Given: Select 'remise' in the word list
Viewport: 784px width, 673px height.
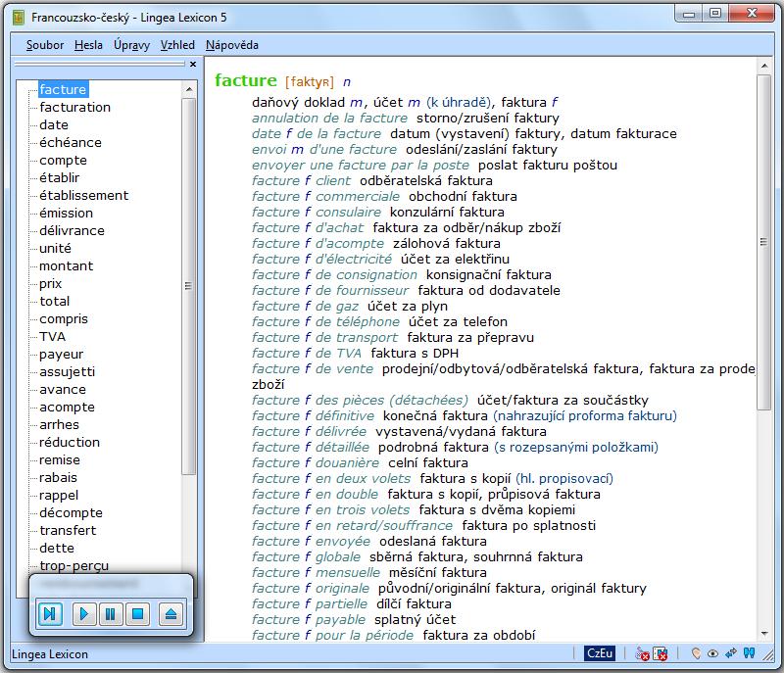Looking at the screenshot, I should click(60, 460).
